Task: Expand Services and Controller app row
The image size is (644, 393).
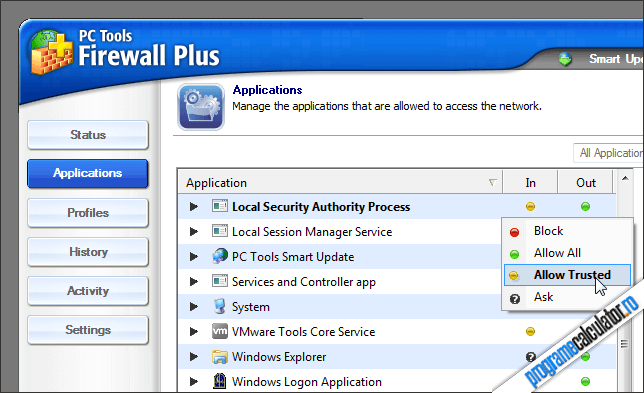Action: [x=194, y=282]
